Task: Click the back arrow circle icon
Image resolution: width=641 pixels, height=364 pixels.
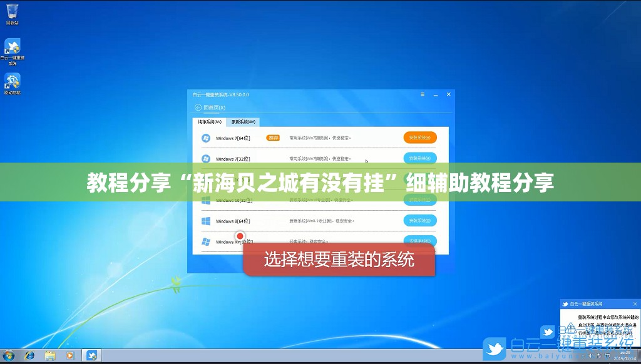Action: click(198, 108)
